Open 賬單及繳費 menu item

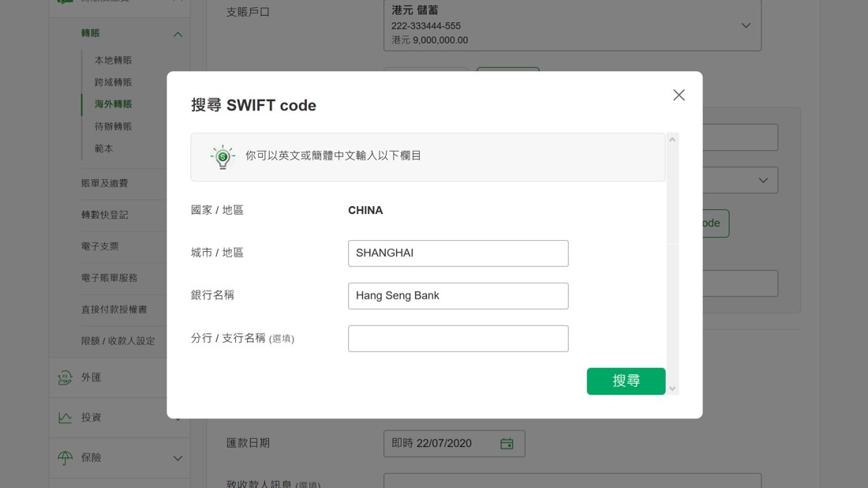tap(104, 183)
